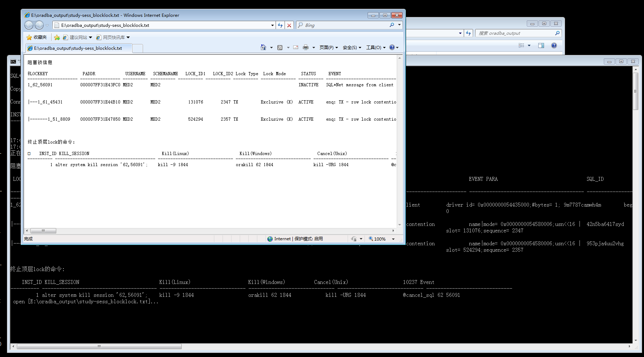Image resolution: width=644 pixels, height=357 pixels.
Task: Open the zoom level 100% dropdown
Action: [393, 239]
